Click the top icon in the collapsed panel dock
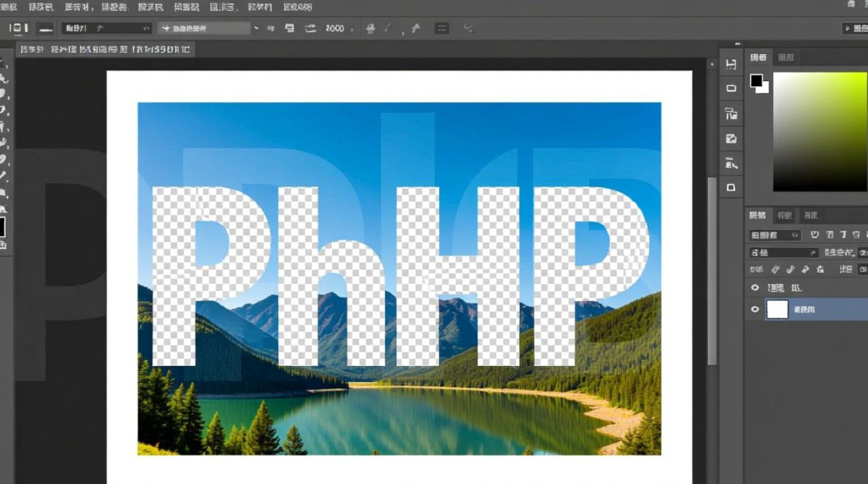 click(x=731, y=65)
